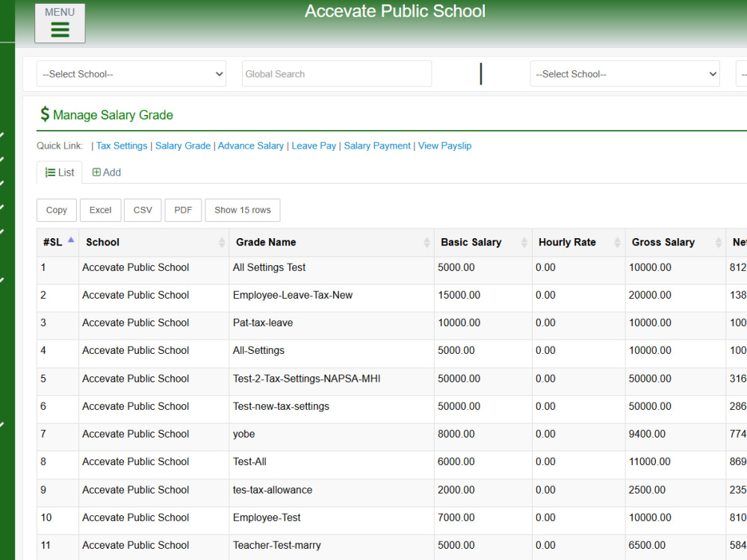Click the 15000.00 basic salary value

click(459, 295)
